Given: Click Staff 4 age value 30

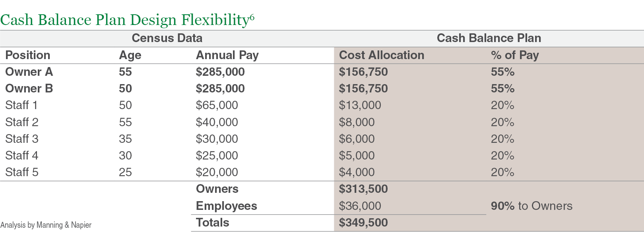Looking at the screenshot, I should [x=125, y=156].
